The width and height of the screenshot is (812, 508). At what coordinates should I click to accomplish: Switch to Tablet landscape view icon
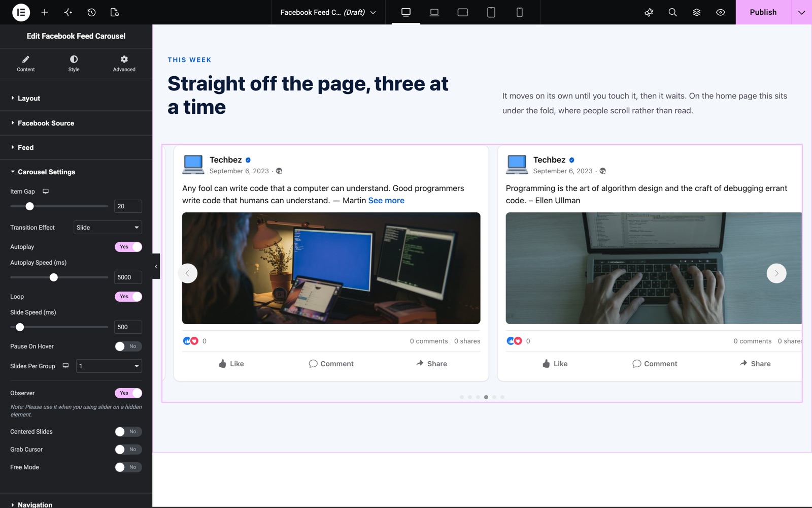pos(463,12)
